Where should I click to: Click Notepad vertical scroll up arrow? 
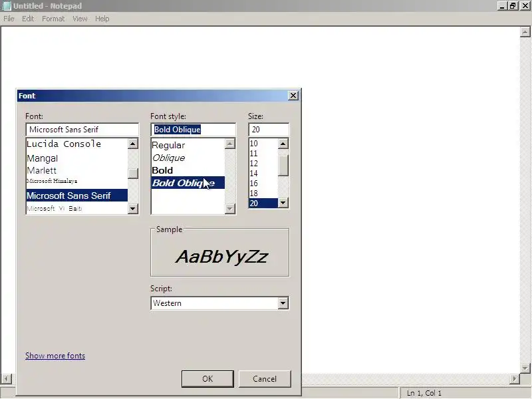(525, 32)
